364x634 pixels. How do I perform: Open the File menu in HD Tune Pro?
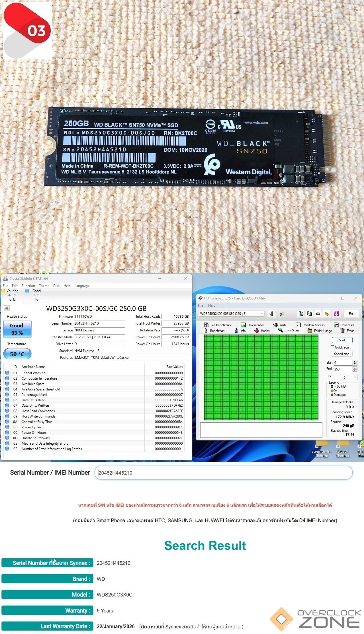pyautogui.click(x=201, y=305)
